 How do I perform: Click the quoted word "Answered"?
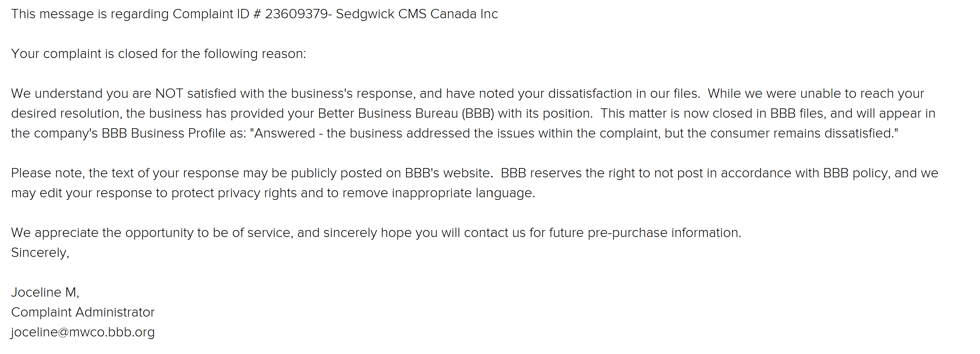(x=285, y=133)
